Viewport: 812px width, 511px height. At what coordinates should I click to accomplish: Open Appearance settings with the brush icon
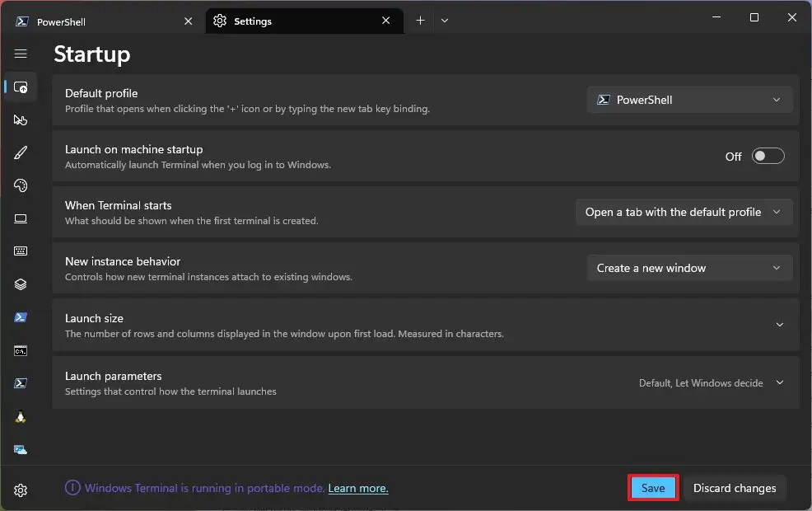[21, 152]
